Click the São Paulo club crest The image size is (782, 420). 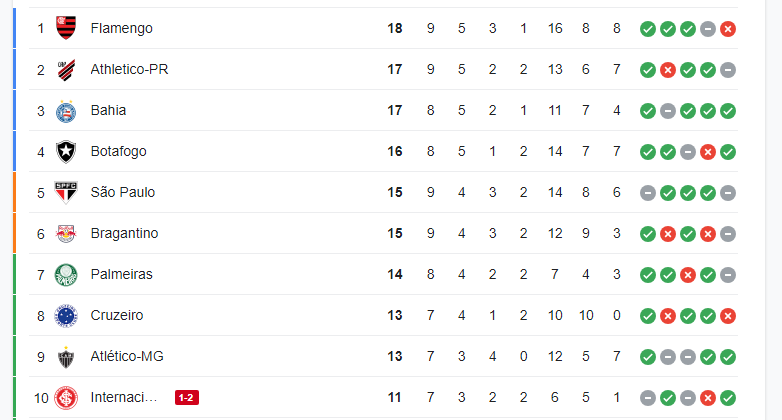click(66, 193)
